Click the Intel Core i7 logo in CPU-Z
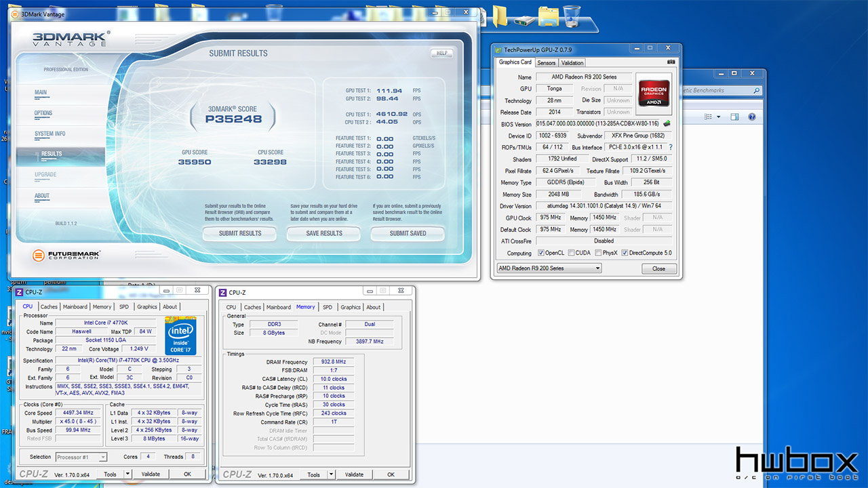The width and height of the screenshot is (868, 488). point(180,335)
